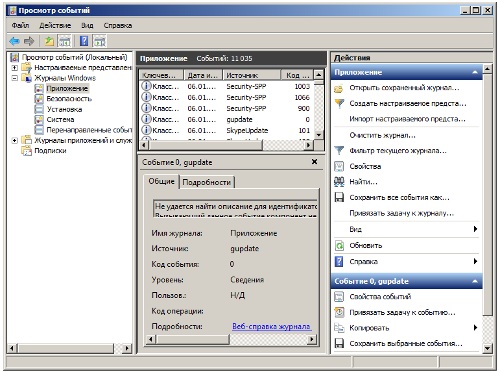The width and height of the screenshot is (500, 372).
Task: Open the Справка menu in menu bar
Action: click(x=118, y=25)
